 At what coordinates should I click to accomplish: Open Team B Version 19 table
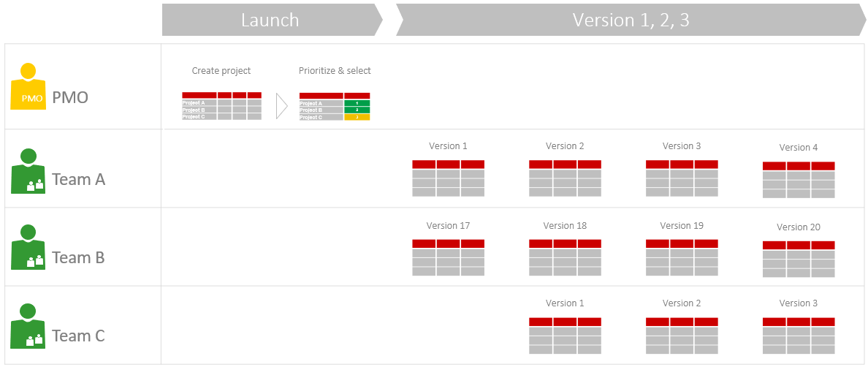(682, 257)
